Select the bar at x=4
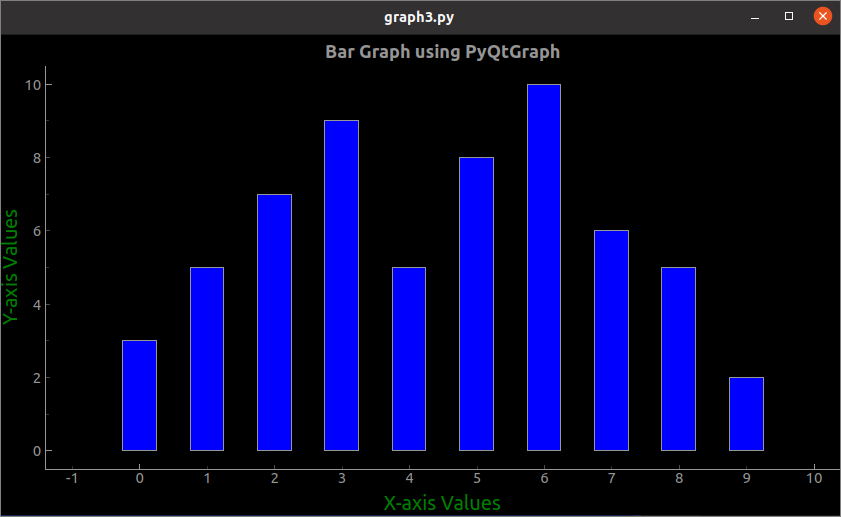 pos(409,359)
